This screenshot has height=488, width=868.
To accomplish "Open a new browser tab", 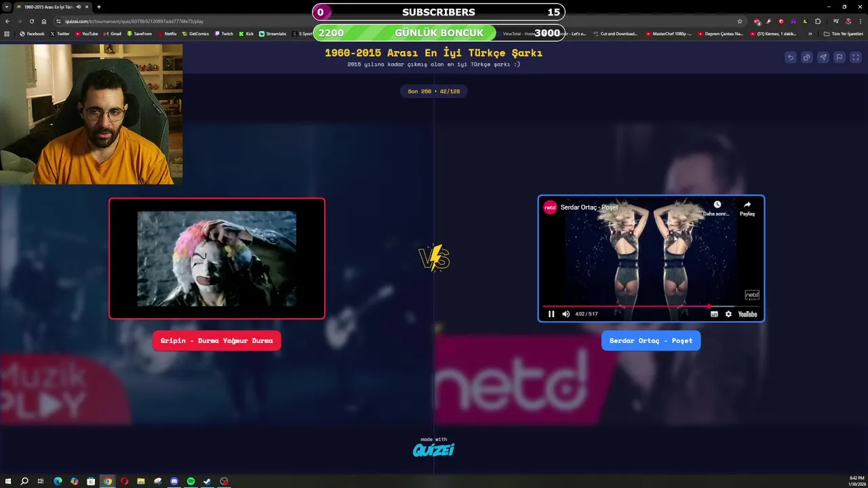I will click(99, 7).
